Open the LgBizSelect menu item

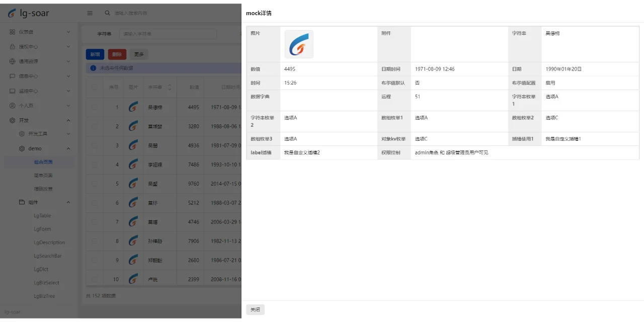point(39,283)
